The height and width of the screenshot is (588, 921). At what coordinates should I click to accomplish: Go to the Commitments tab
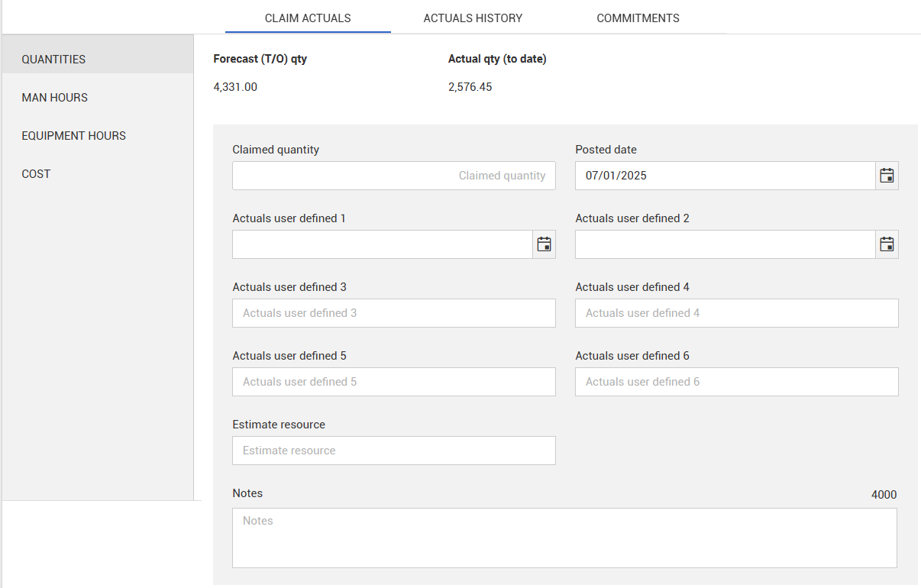point(638,18)
